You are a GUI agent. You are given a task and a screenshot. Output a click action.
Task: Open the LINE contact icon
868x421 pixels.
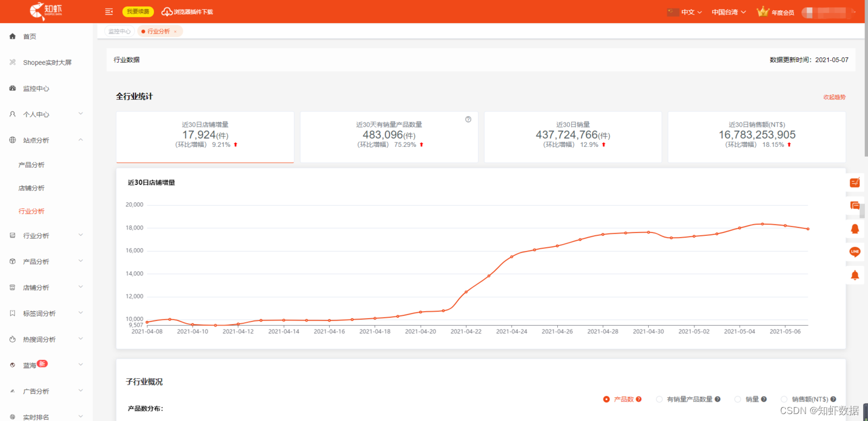point(855,252)
